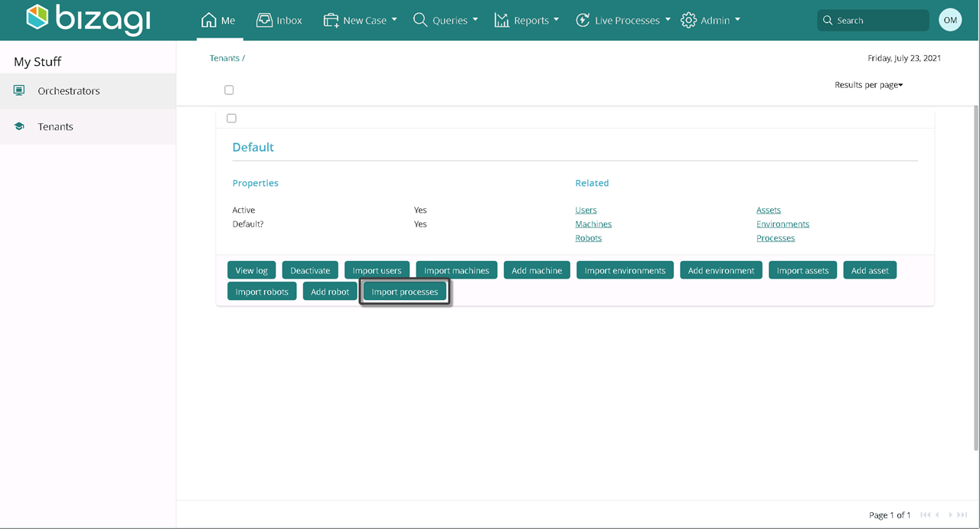Click the home icon beside Me
This screenshot has height=529, width=980.
pos(208,20)
